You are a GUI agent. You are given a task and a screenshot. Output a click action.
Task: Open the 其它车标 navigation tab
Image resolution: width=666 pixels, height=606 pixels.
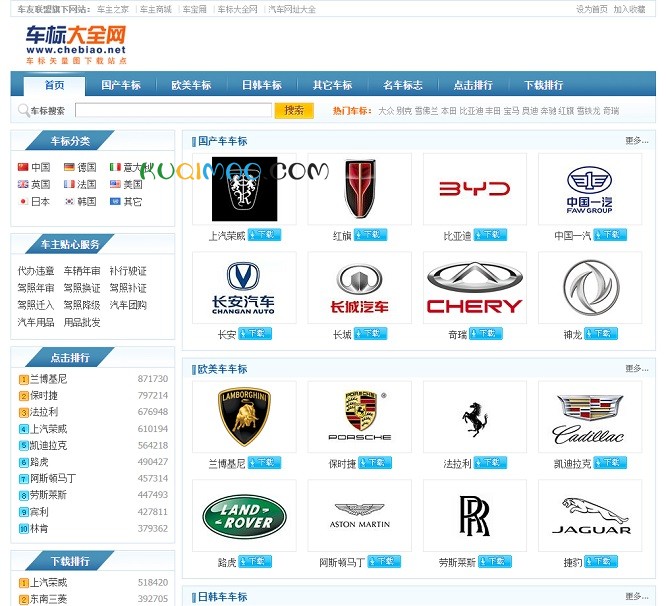pyautogui.click(x=332, y=85)
